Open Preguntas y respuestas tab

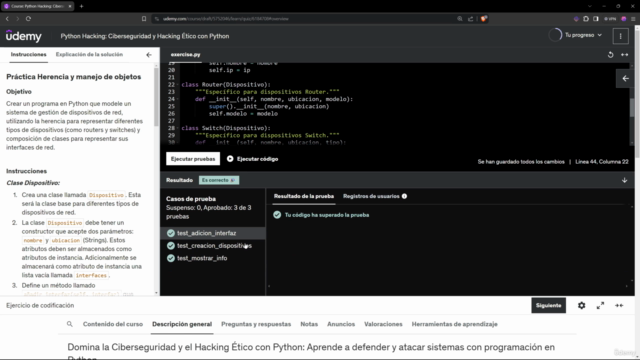pos(256,324)
